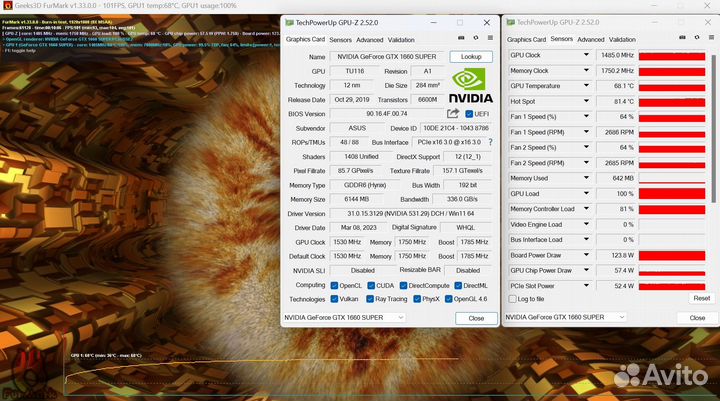Toggle the UEFI checkbox
Viewport: 720px width, 401px height.
pos(469,114)
